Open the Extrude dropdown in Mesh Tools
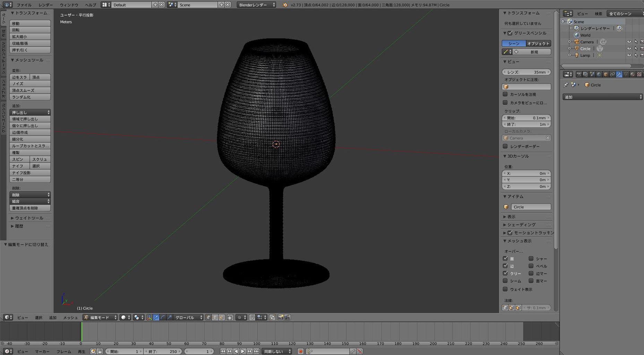644x355 pixels. (x=30, y=112)
